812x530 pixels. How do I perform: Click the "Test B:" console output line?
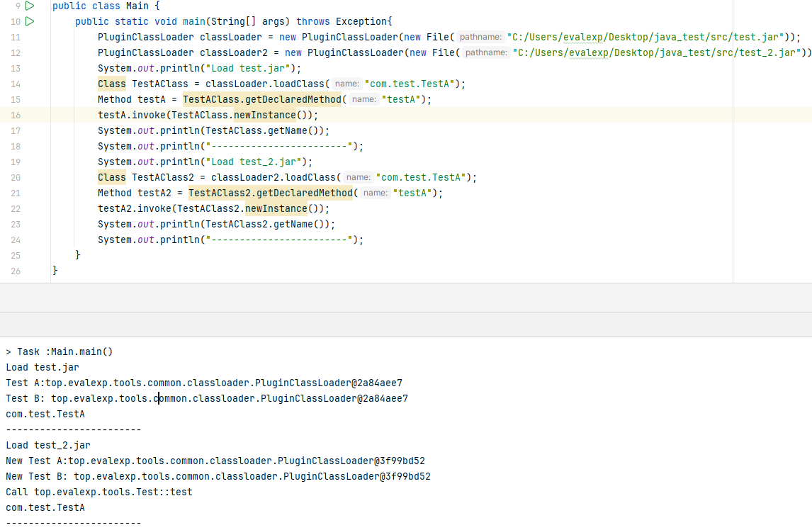pos(205,398)
